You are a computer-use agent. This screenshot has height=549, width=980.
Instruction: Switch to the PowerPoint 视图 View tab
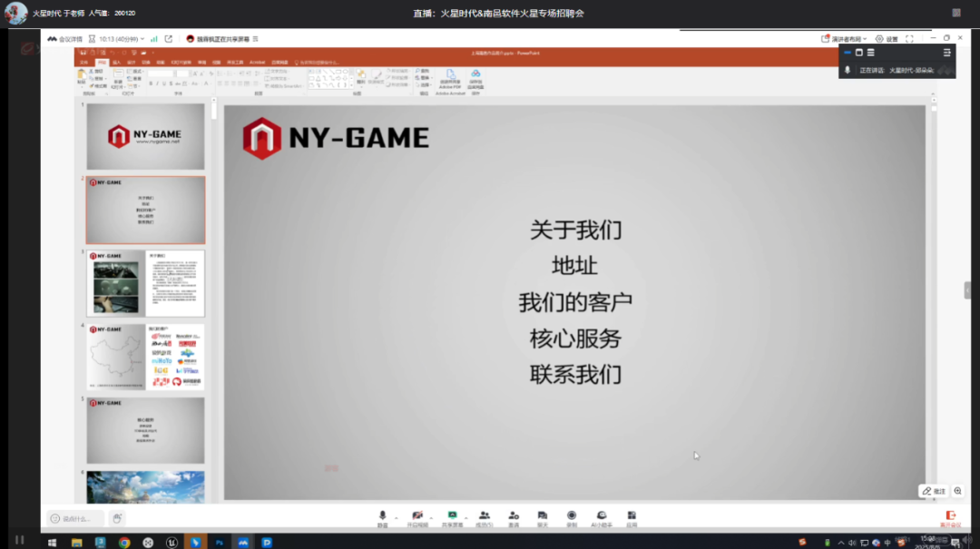tap(216, 63)
